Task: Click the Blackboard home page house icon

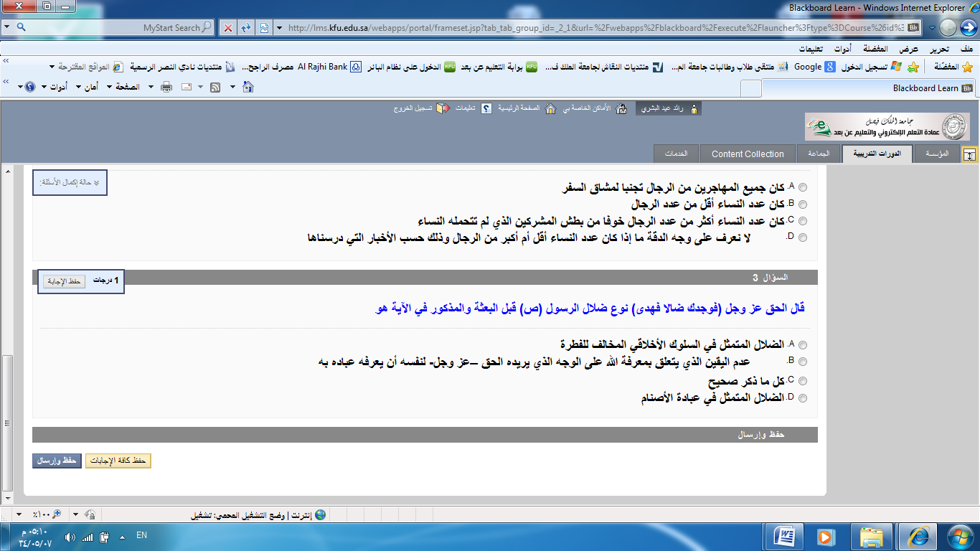Action: (x=550, y=108)
